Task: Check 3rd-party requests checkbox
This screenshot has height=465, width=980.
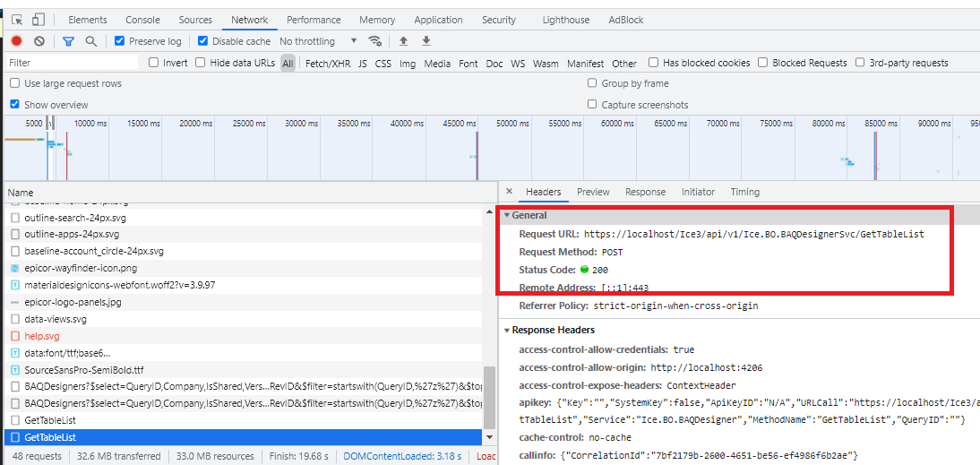Action: pos(860,63)
